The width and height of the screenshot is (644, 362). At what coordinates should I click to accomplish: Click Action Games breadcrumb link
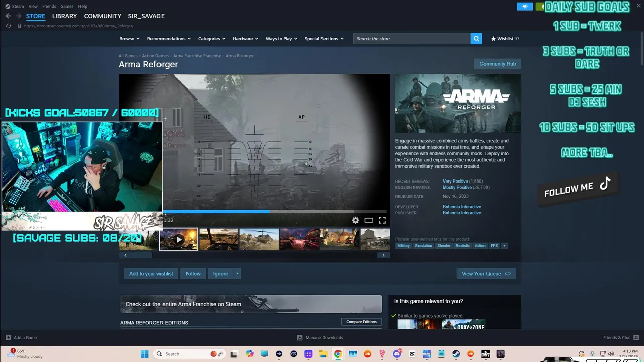pyautogui.click(x=155, y=56)
